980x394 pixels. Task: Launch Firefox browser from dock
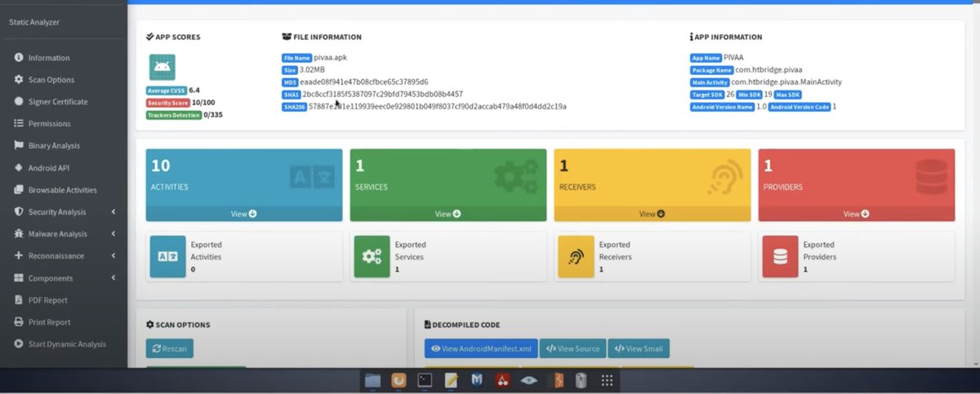tap(399, 380)
